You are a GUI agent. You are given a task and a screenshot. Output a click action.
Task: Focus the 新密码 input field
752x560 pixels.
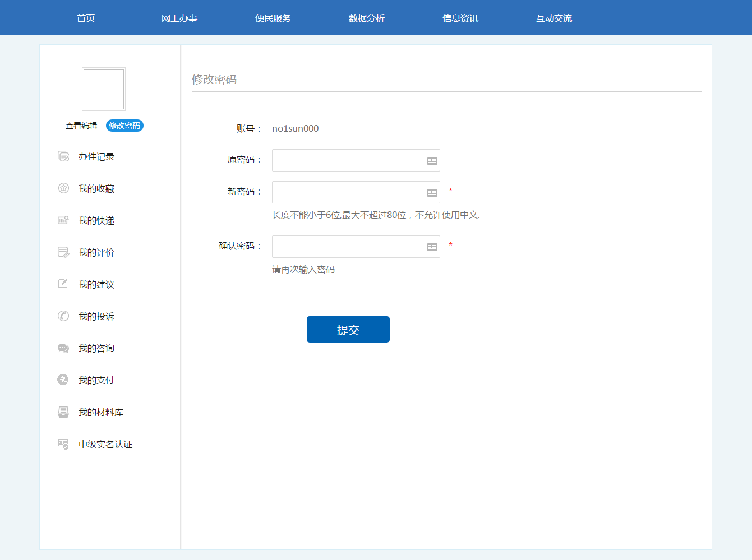click(356, 192)
